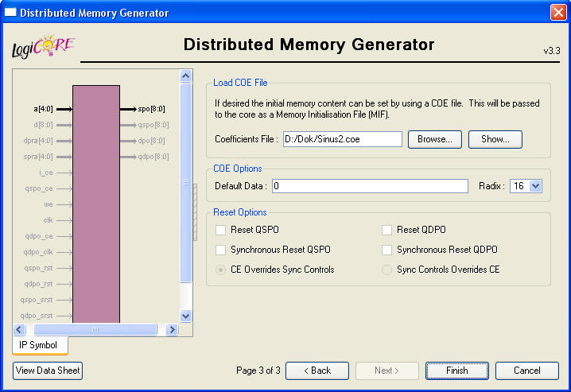Click the vertical scrollbar thumb in symbol view
571x392 pixels.
(186, 182)
